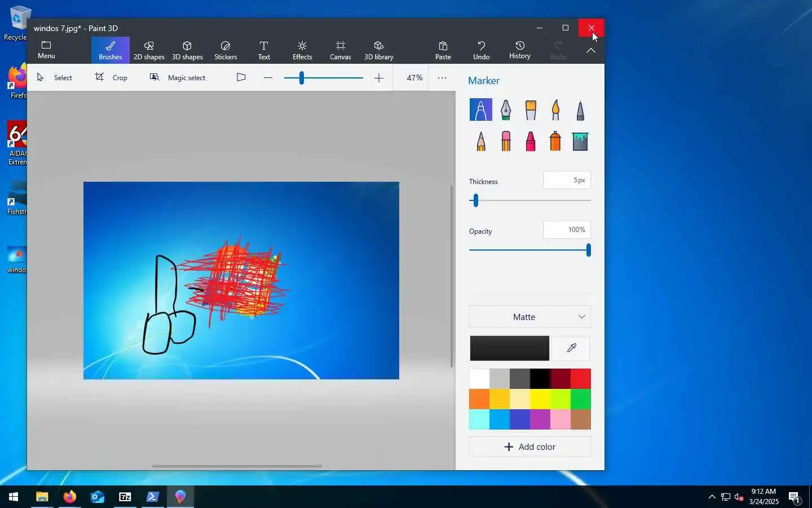Open the three-dot more options menu
The image size is (812, 508).
point(442,78)
